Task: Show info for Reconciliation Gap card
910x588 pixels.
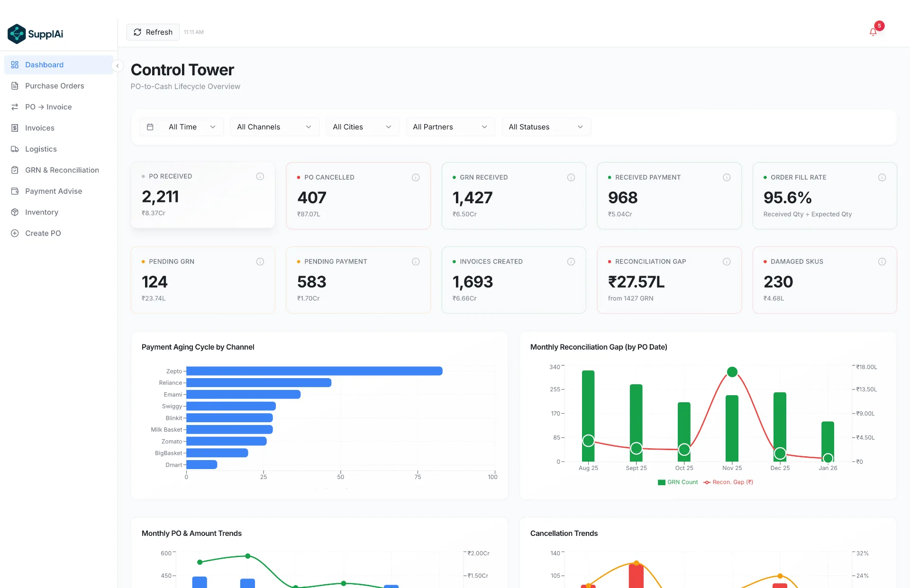Action: 727,262
